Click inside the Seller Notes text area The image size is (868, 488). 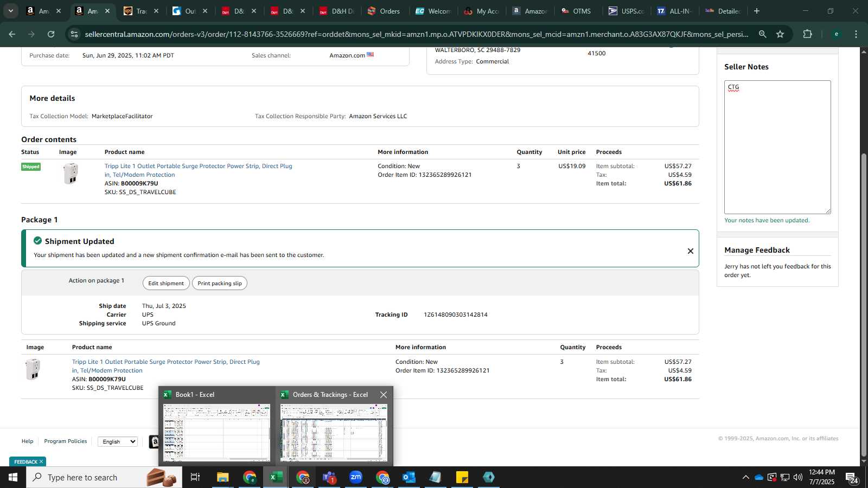[777, 147]
